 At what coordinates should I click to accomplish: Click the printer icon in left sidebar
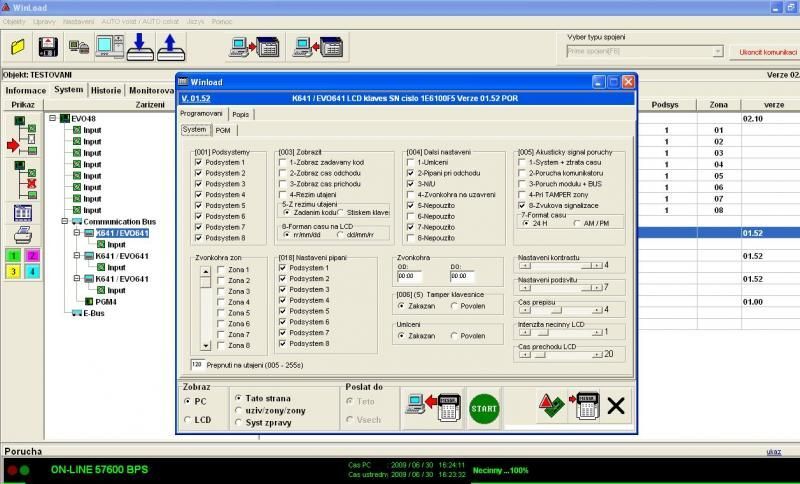pyautogui.click(x=22, y=235)
